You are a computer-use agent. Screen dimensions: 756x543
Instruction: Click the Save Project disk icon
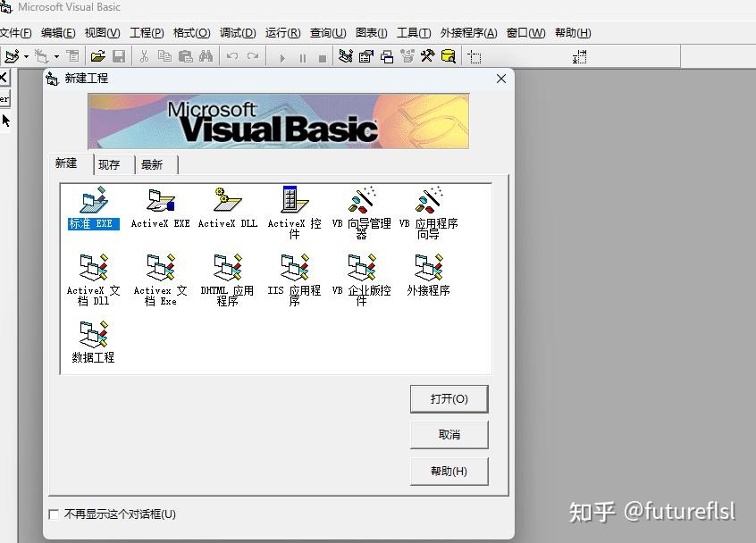click(x=119, y=56)
